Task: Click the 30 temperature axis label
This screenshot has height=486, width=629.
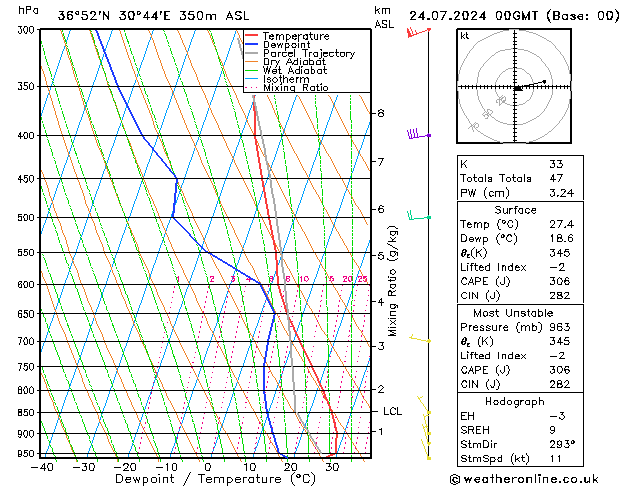Action: pos(332,467)
